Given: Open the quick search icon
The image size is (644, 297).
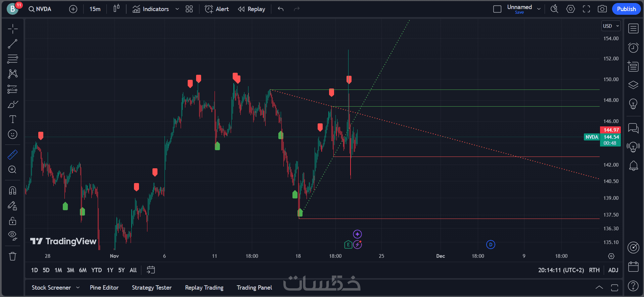Looking at the screenshot, I should tap(554, 9).
